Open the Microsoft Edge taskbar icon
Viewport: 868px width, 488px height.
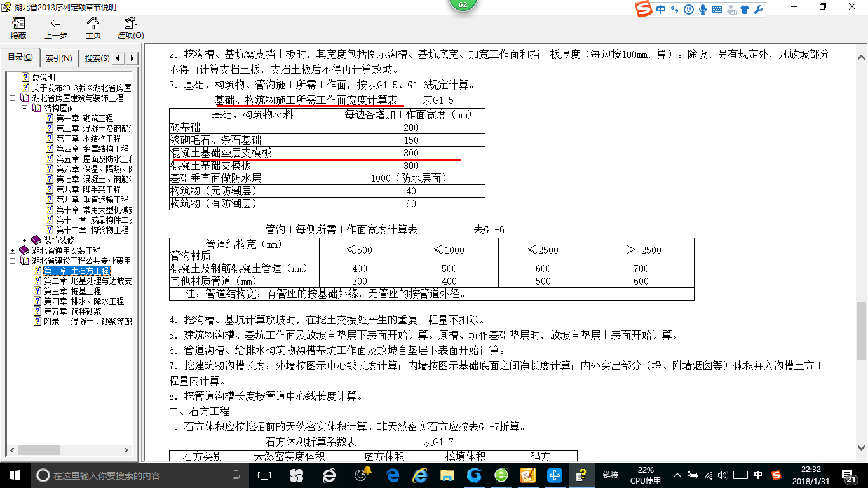(393, 475)
